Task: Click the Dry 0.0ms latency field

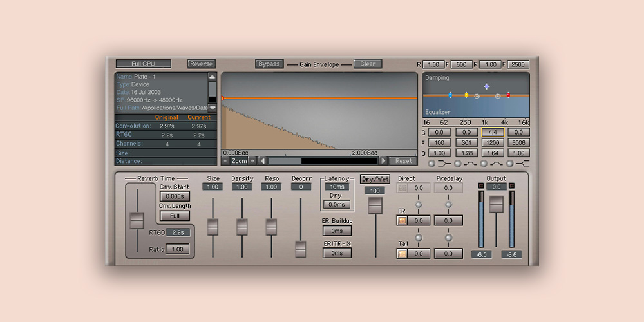Action: click(337, 205)
